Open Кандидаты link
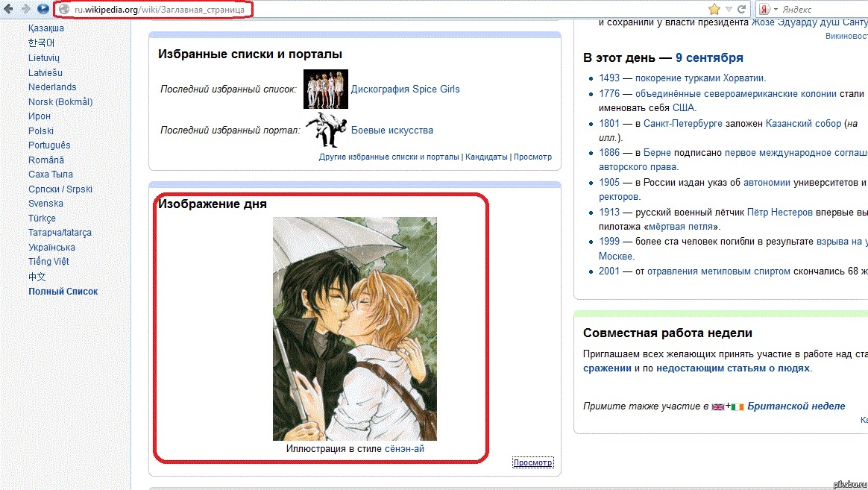 click(x=486, y=157)
